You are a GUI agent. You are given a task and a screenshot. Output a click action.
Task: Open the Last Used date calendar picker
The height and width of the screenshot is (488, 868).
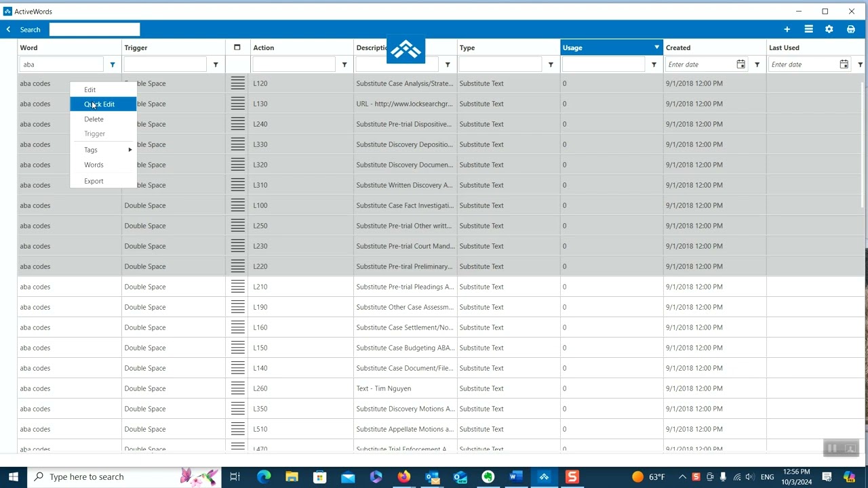point(844,64)
